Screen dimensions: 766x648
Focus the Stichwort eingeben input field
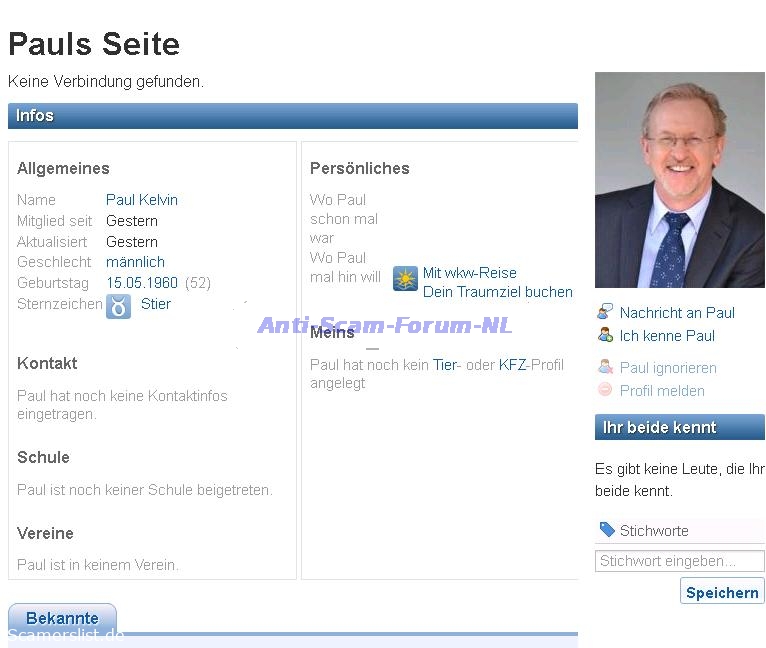point(679,561)
